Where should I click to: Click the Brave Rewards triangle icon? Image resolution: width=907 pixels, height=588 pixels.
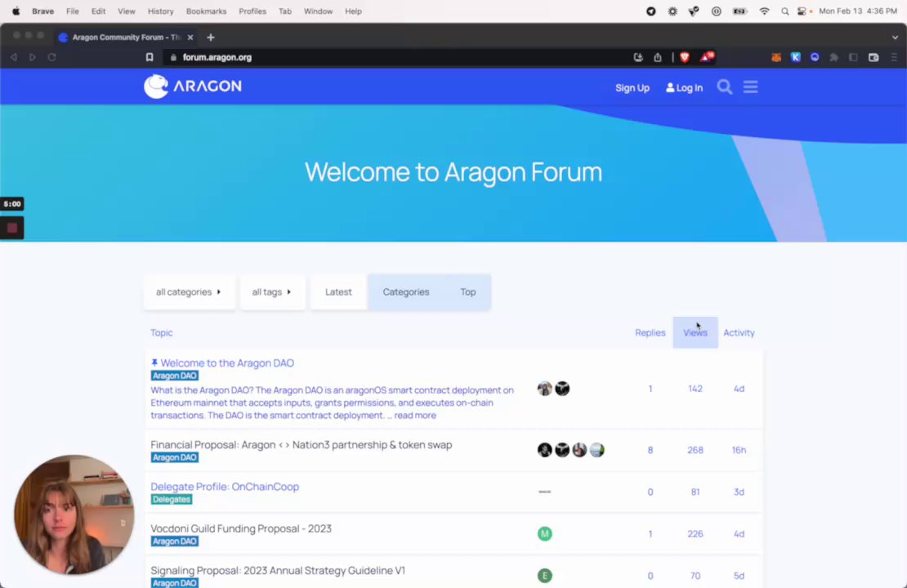point(707,56)
